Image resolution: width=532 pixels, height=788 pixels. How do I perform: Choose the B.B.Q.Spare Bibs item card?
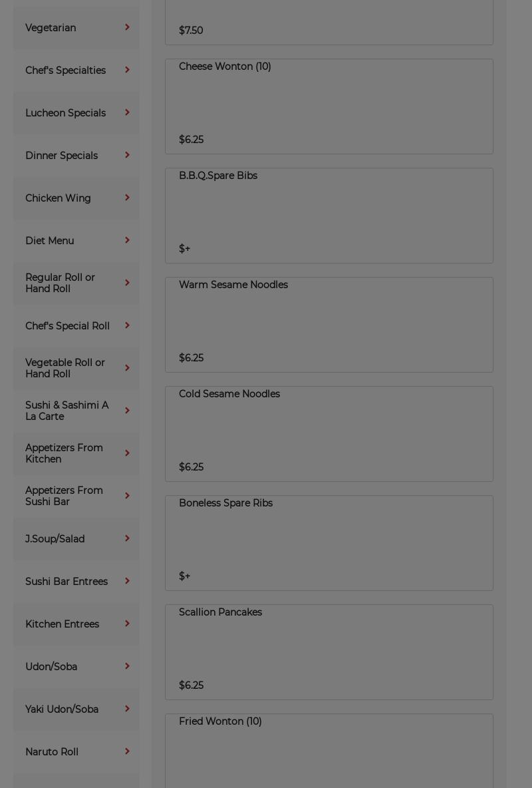tap(329, 216)
